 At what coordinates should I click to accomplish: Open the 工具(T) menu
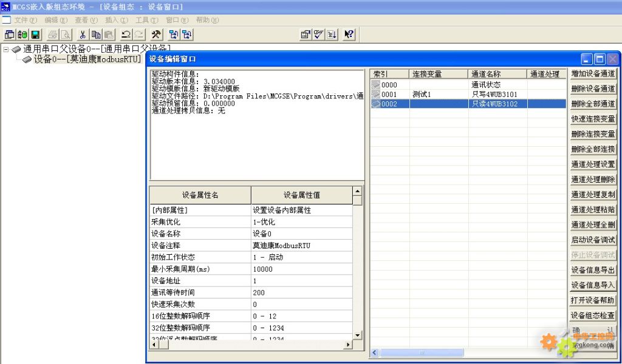click(147, 20)
